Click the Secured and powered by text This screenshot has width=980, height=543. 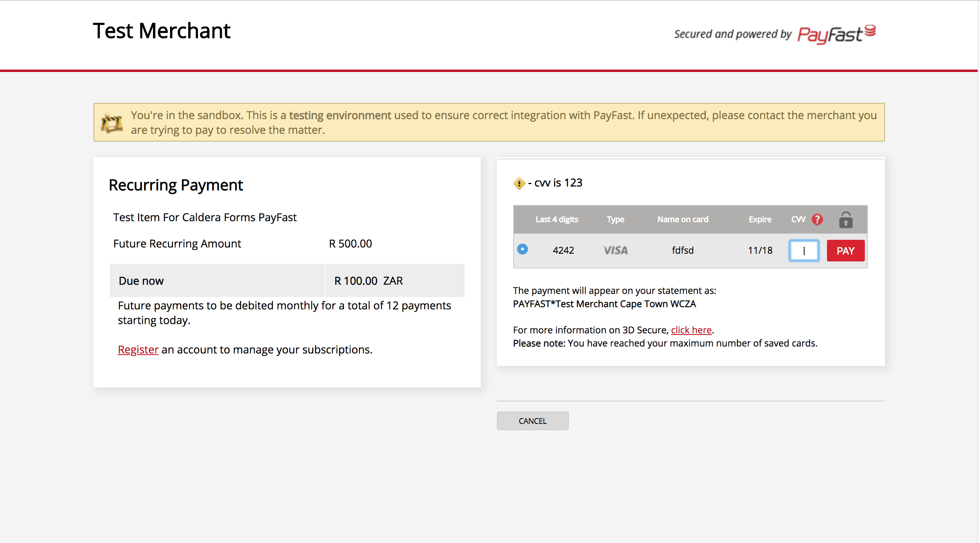coord(733,34)
